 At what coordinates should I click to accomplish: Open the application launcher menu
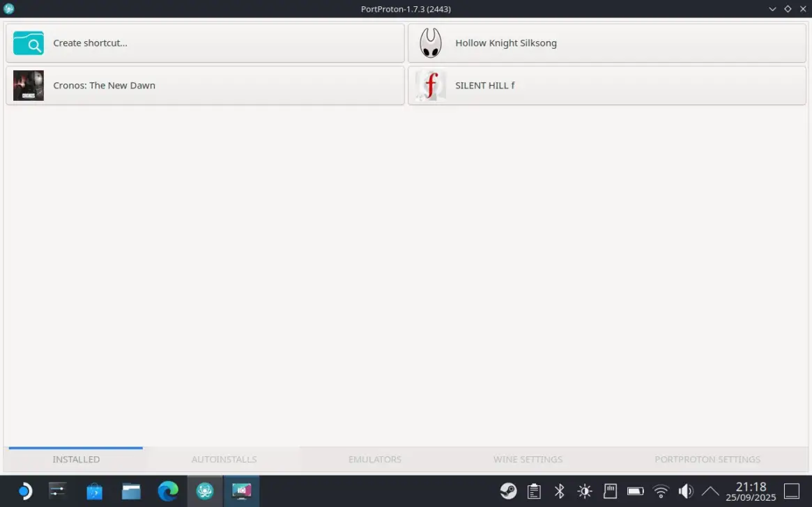click(x=24, y=492)
